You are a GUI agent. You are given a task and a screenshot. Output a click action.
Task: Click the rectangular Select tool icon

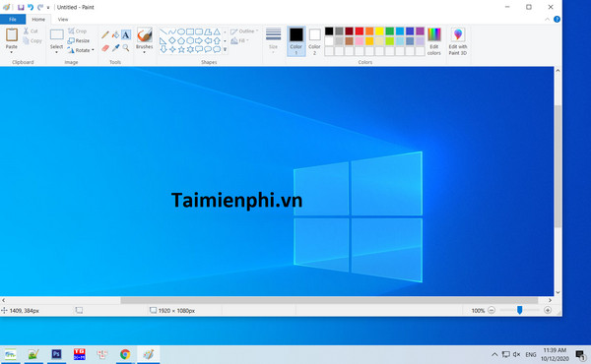56,34
